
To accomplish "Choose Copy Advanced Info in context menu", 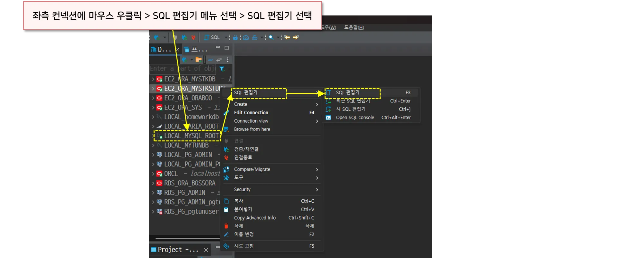I will [271, 218].
